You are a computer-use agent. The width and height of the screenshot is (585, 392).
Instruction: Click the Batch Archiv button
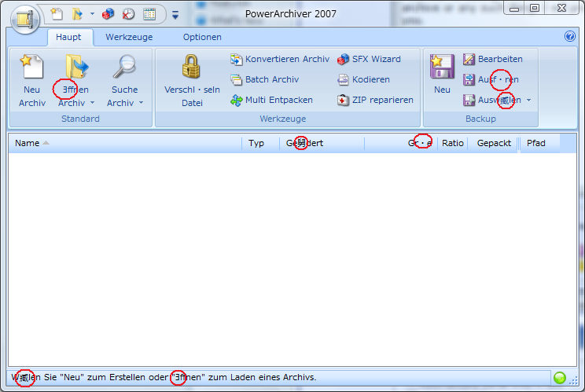click(264, 79)
